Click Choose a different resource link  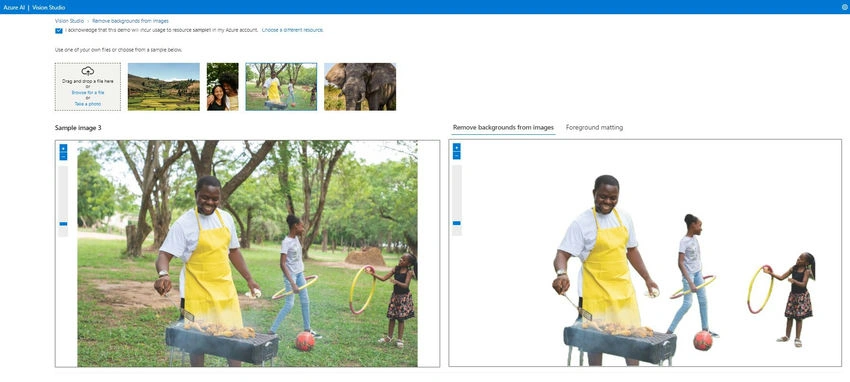292,30
